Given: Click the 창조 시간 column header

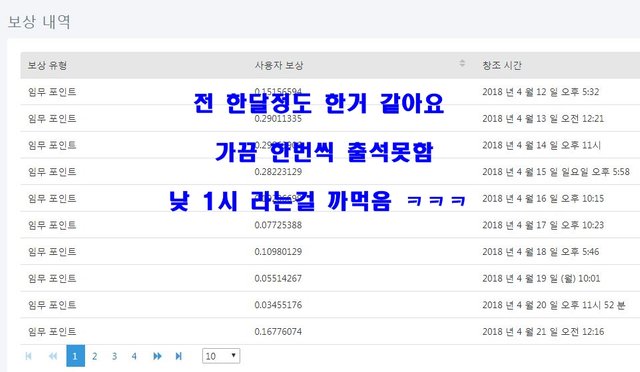Looking at the screenshot, I should click(x=502, y=65).
